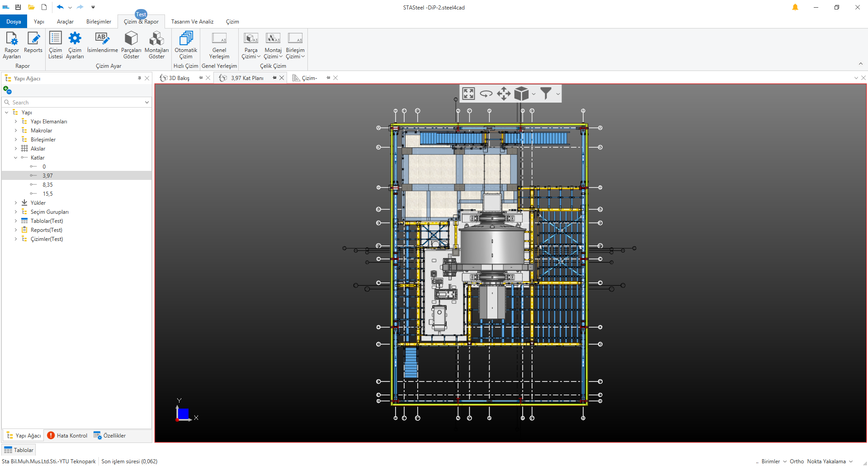The height and width of the screenshot is (466, 868).
Task: Click the Çizim Listesi icon
Action: click(x=55, y=38)
